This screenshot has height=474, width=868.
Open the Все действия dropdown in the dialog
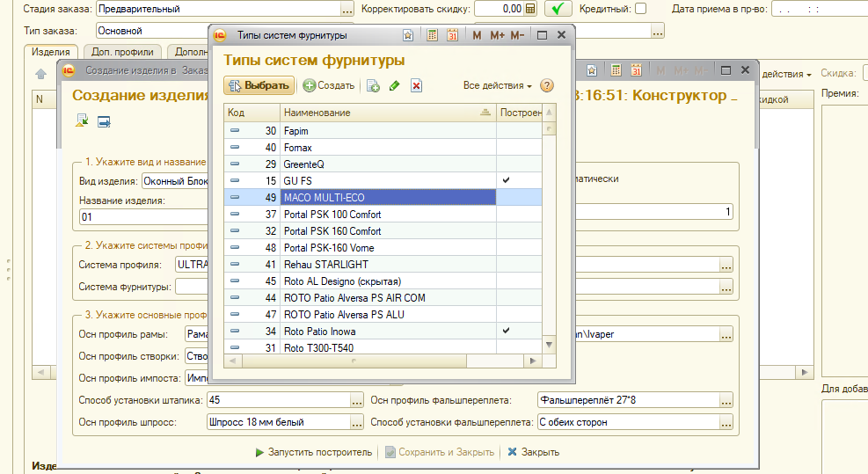click(497, 86)
